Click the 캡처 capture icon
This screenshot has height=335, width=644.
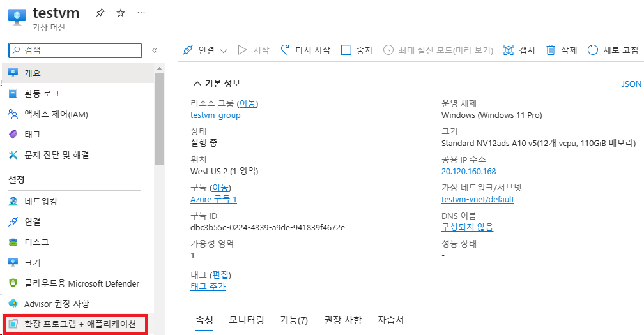pos(509,50)
